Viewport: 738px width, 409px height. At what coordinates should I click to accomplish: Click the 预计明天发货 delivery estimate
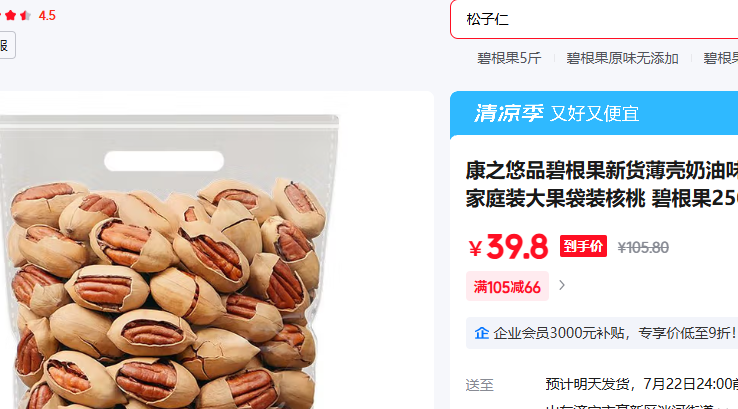point(587,384)
